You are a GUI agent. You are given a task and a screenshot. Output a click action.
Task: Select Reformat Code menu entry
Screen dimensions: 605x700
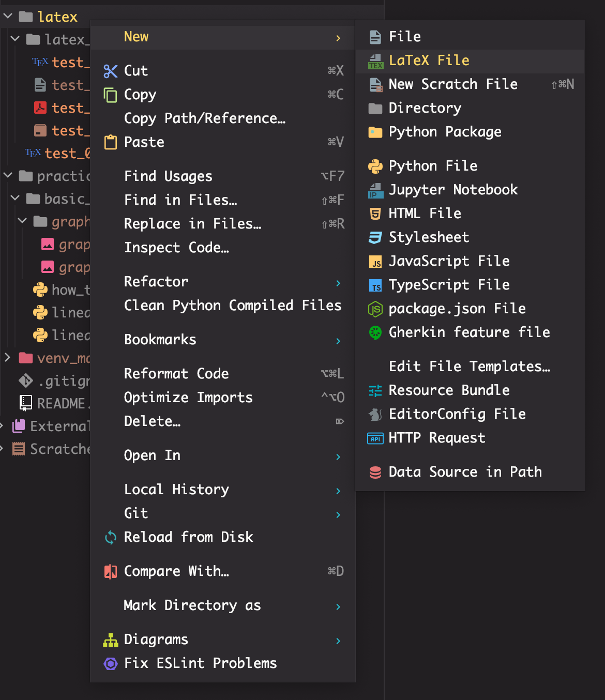click(223, 374)
